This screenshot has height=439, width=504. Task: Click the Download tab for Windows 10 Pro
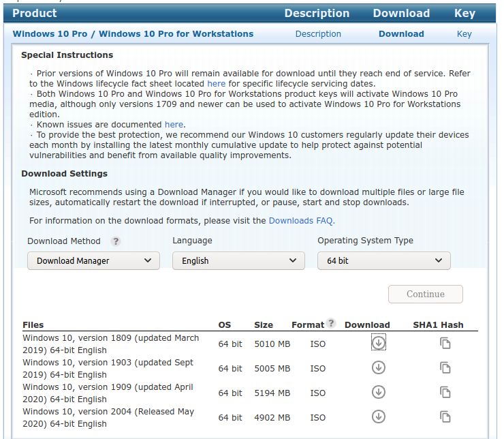coord(401,34)
